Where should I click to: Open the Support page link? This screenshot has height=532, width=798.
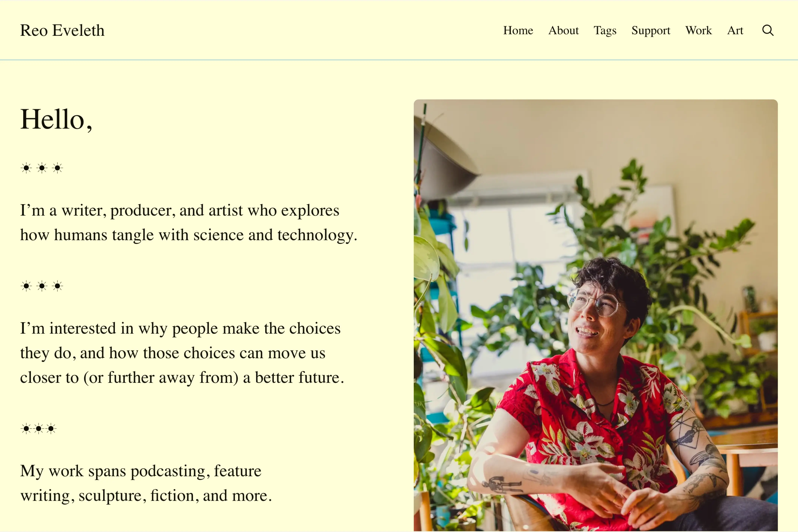pos(651,30)
